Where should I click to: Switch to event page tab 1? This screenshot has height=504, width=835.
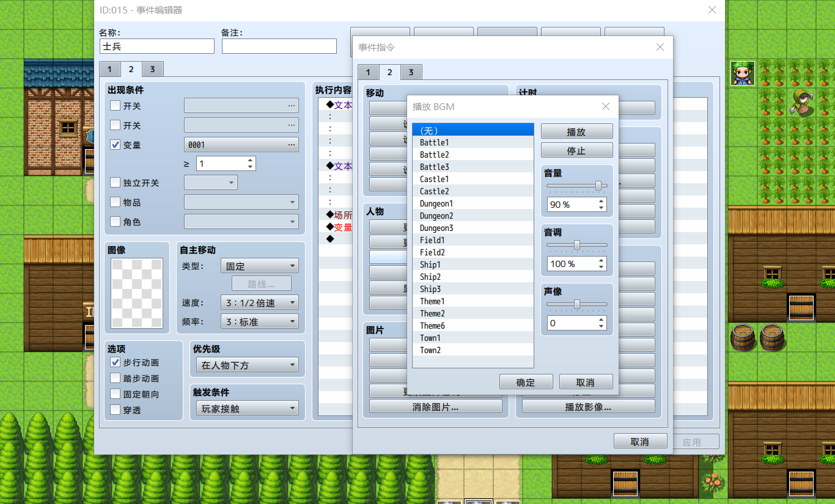point(109,69)
